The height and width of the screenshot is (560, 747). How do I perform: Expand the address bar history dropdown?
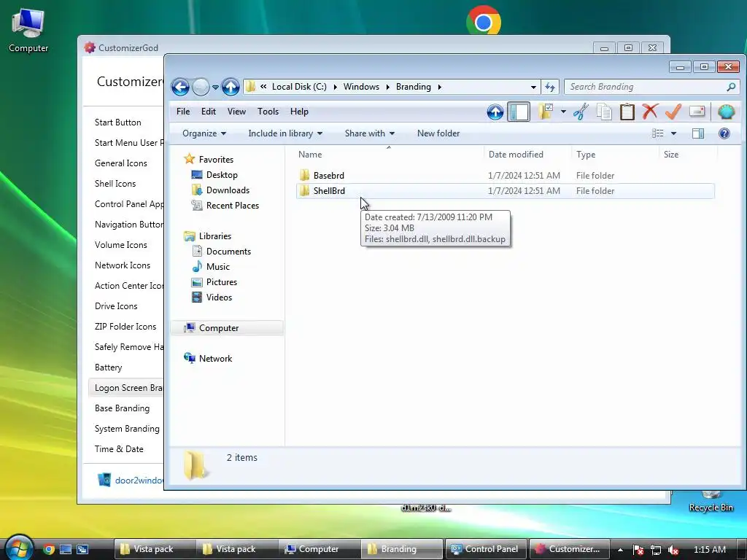533,87
